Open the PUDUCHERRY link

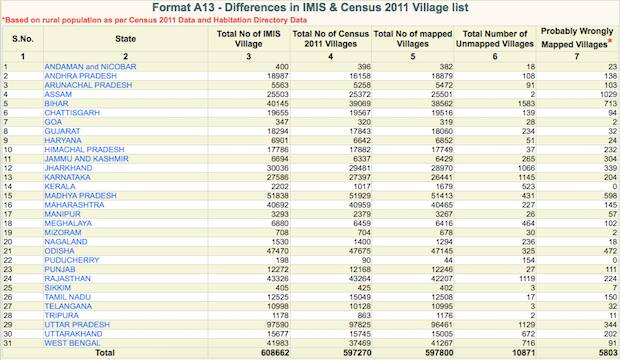(72, 260)
